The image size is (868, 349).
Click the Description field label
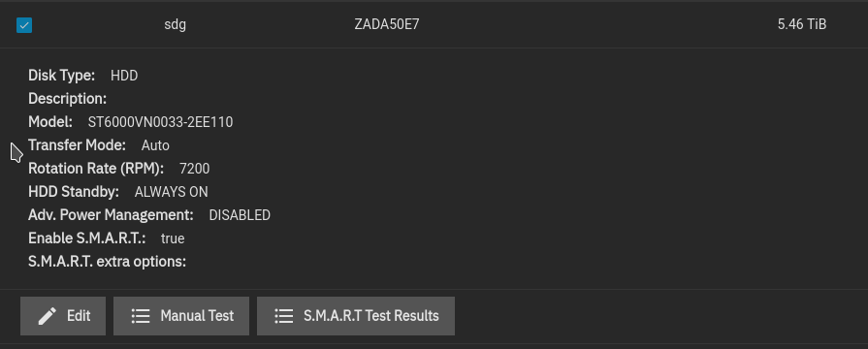(68, 99)
